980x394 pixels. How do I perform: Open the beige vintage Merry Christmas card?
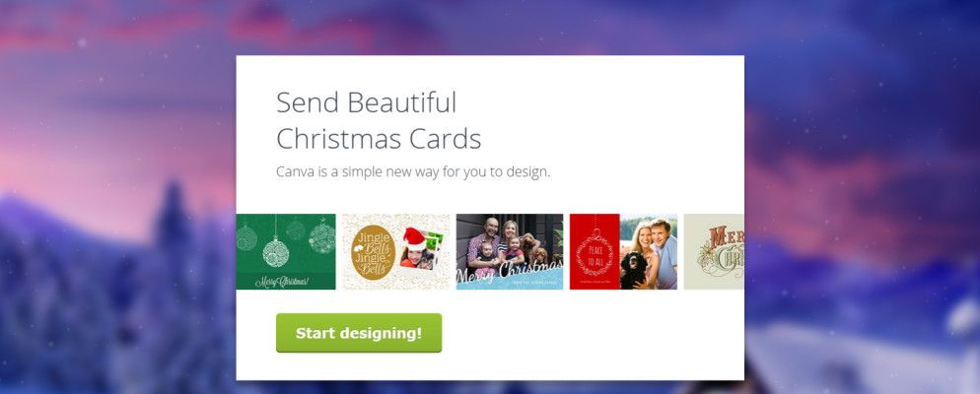pos(714,251)
